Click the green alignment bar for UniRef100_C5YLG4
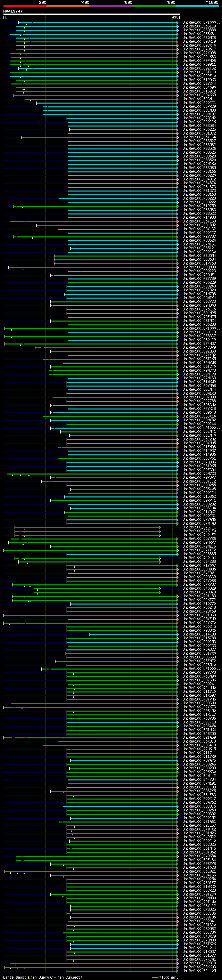 click(x=100, y=137)
